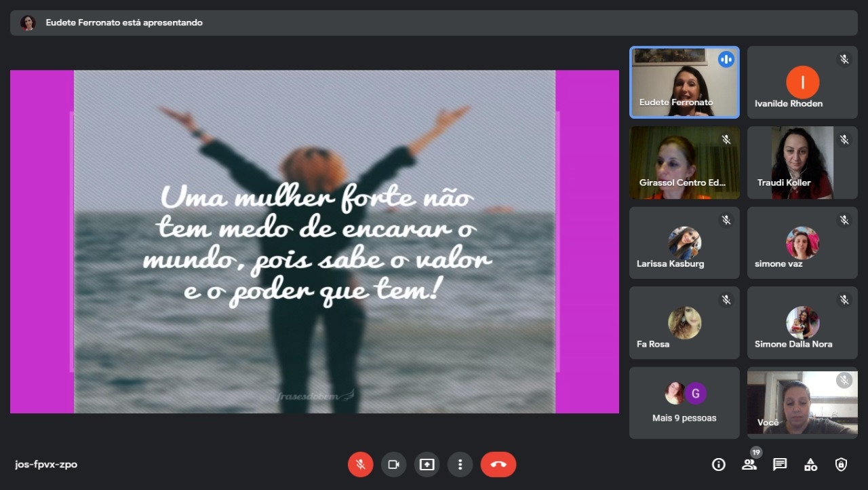
Task: Open host controls lock-shield icon
Action: [x=841, y=465]
